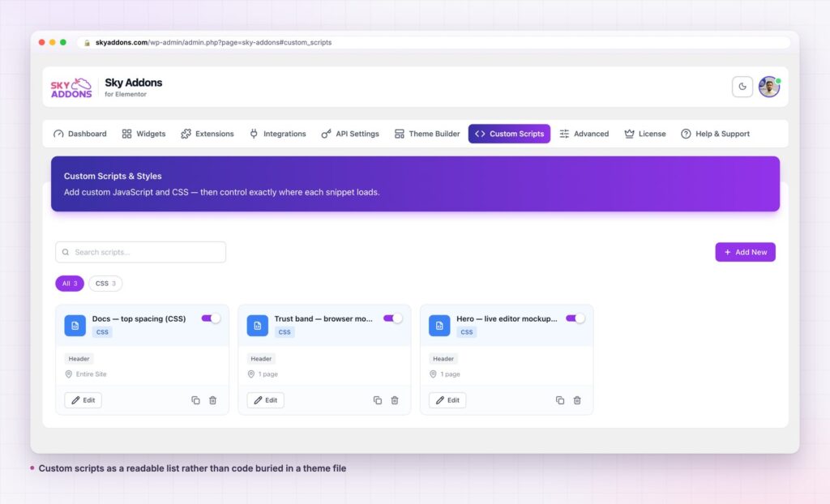The height and width of the screenshot is (504, 830).
Task: Click the padlock icon in address bar
Action: [x=87, y=42]
